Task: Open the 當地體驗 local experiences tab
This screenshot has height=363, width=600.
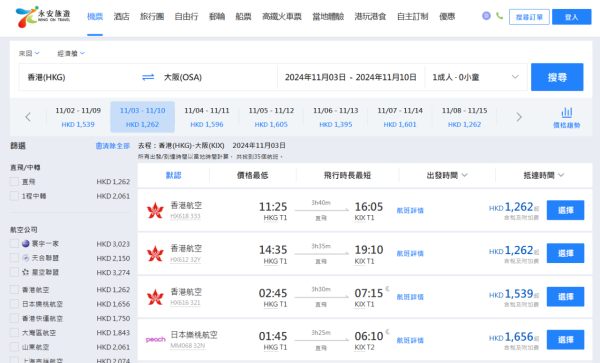Action: tap(328, 16)
